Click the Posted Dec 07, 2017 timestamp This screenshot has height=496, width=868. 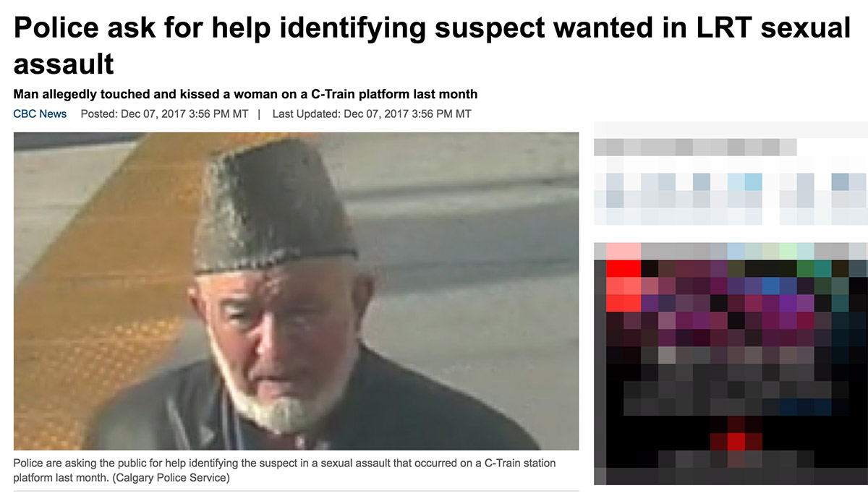(164, 114)
